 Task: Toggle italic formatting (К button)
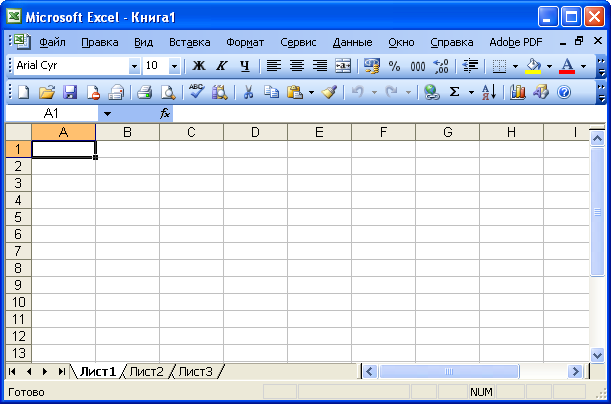[x=222, y=66]
